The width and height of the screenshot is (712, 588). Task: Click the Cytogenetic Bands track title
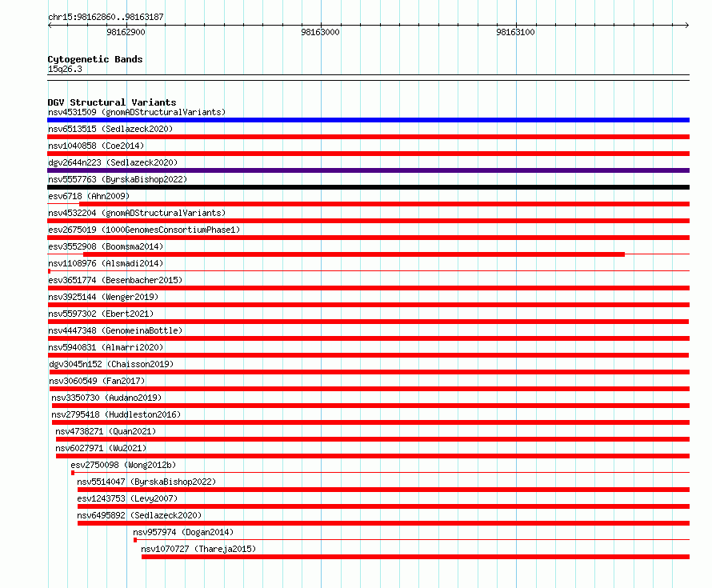[95, 59]
